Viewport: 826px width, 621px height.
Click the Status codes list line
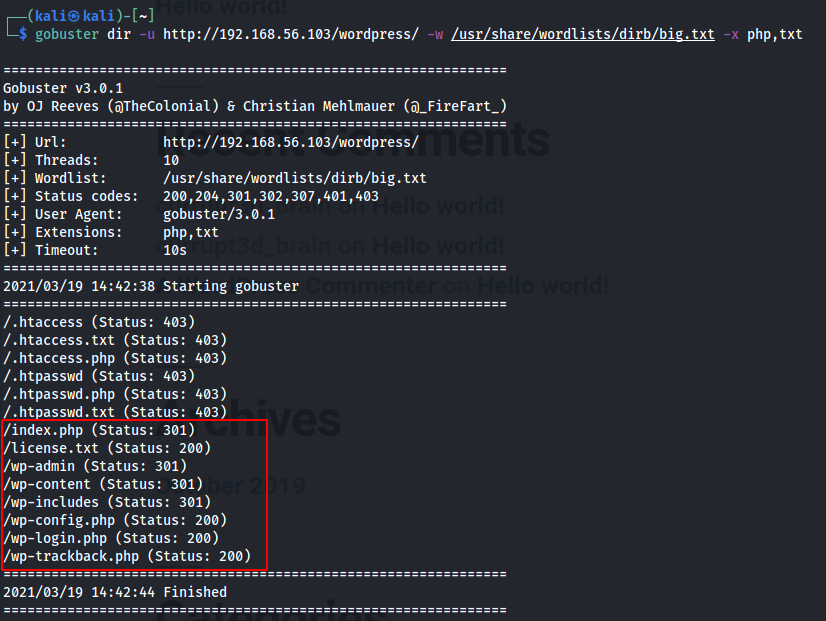coord(190,196)
